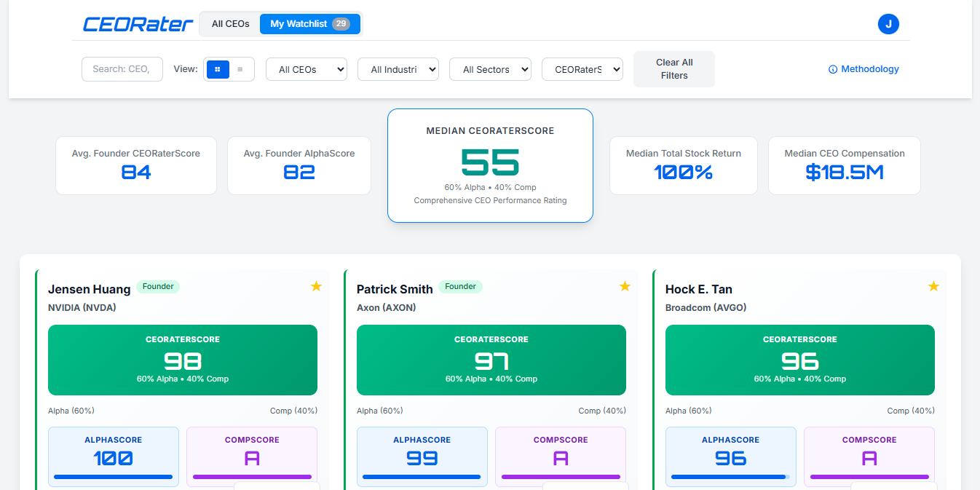The width and height of the screenshot is (980, 490).
Task: Click the CEORater logo
Action: [x=138, y=24]
